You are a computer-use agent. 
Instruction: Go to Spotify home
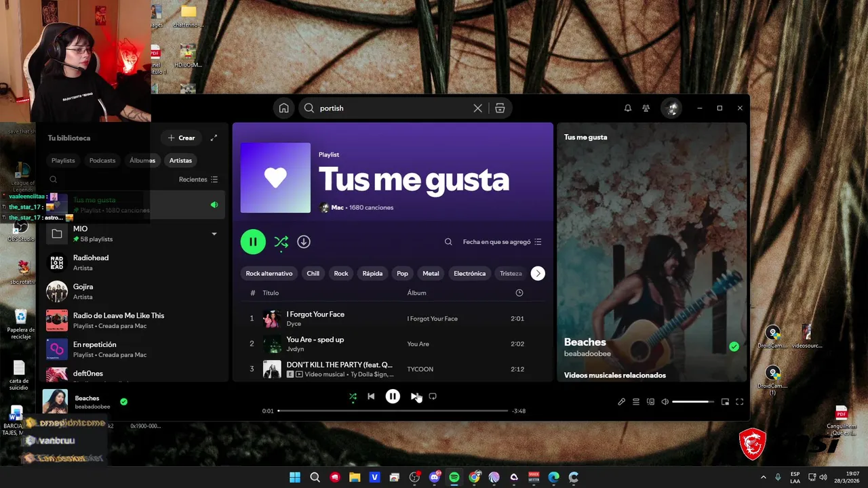283,108
